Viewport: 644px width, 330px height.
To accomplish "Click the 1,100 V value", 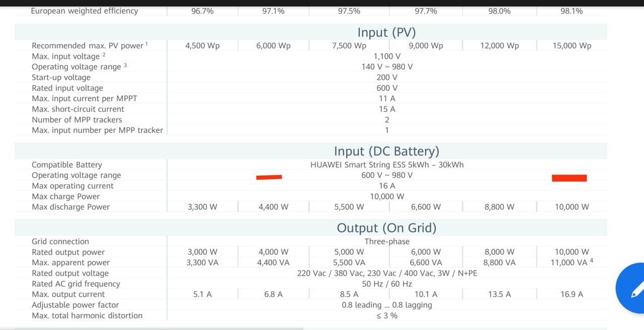I will coord(386,56).
